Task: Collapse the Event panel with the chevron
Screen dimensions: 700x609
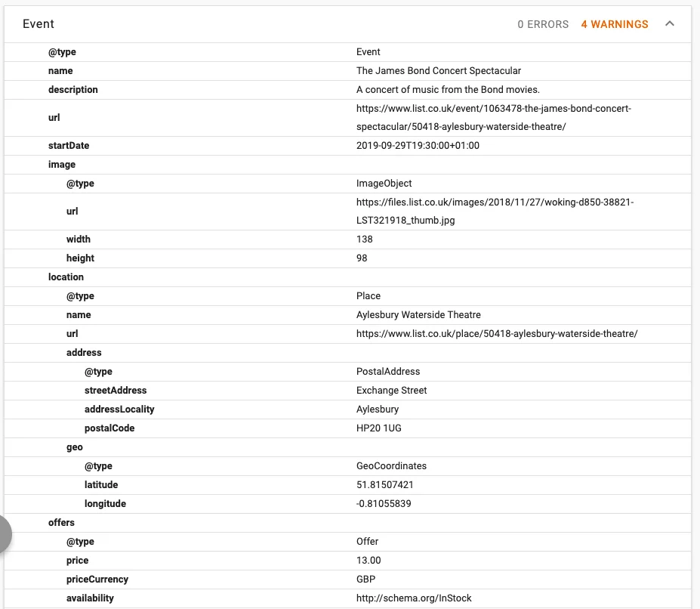Action: point(669,24)
